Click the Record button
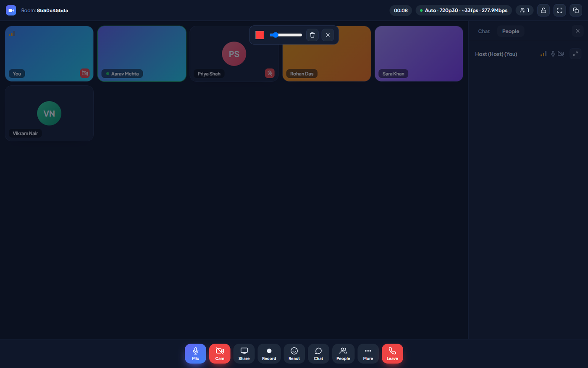The image size is (588, 368). [269, 354]
